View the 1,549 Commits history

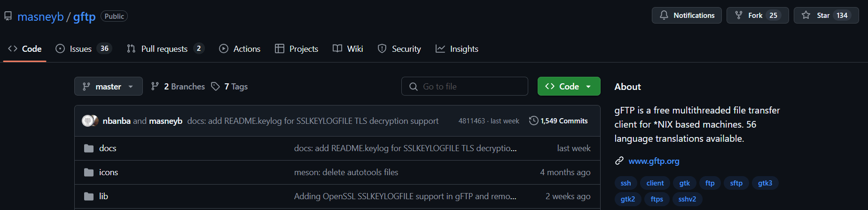[x=558, y=121]
